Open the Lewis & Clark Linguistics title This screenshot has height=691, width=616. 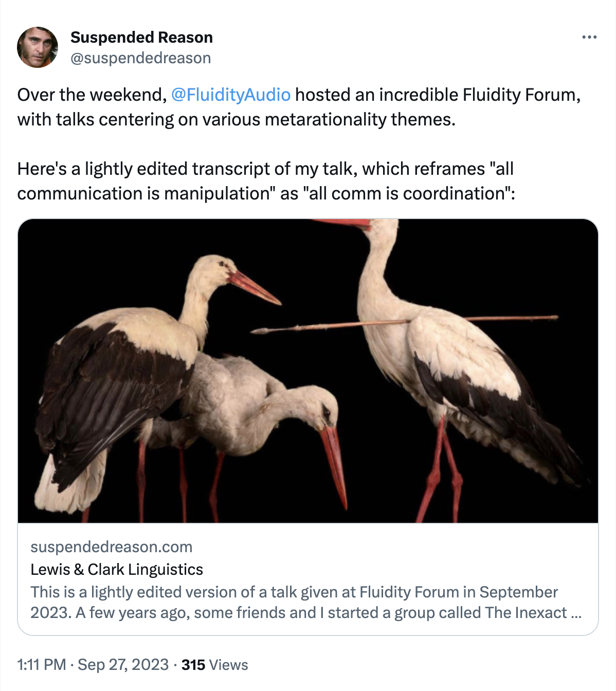[117, 569]
